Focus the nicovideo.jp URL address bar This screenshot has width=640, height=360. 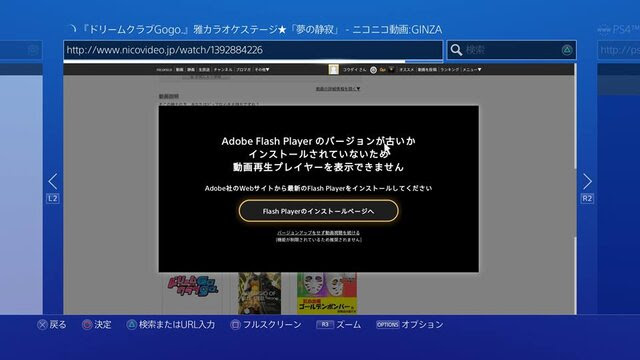click(x=253, y=50)
